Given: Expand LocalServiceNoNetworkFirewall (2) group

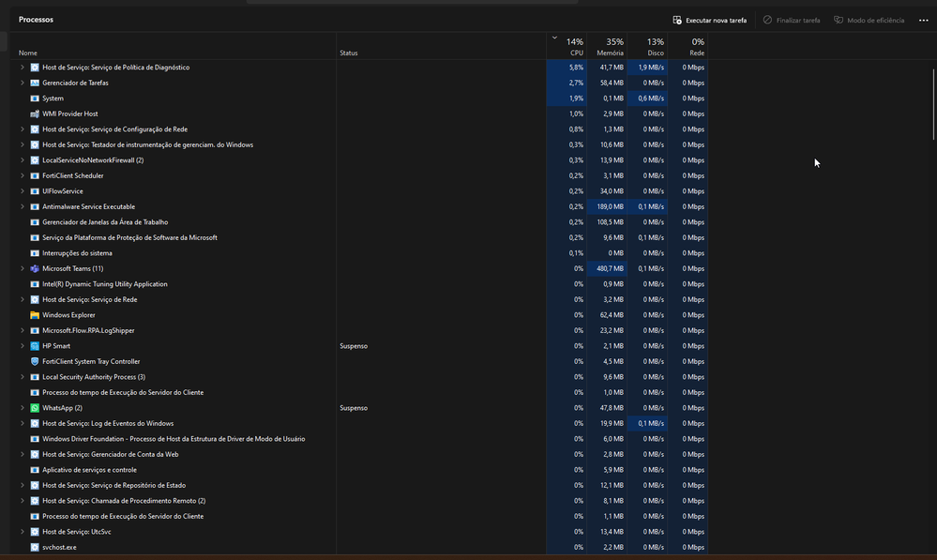Looking at the screenshot, I should [x=23, y=160].
